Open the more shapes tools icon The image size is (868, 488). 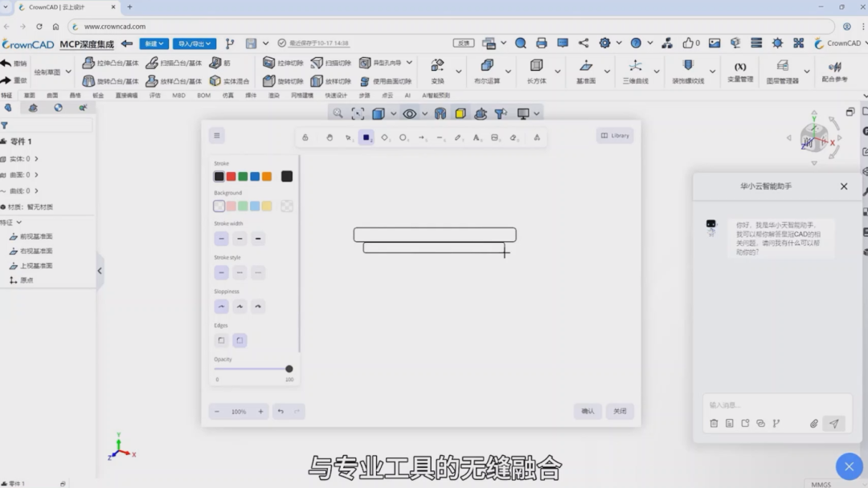[x=536, y=137]
